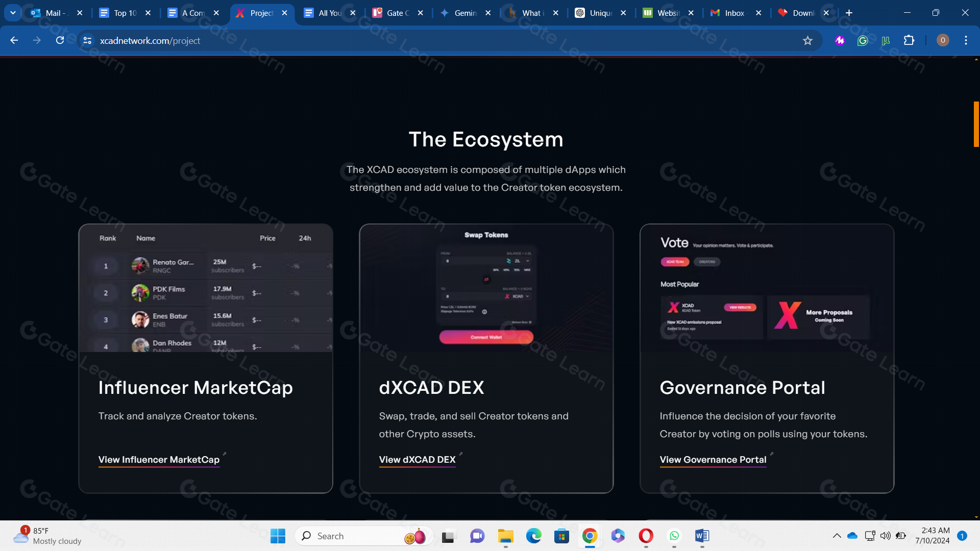The width and height of the screenshot is (980, 551).
Task: View site information icon in address bar
Action: 87,40
